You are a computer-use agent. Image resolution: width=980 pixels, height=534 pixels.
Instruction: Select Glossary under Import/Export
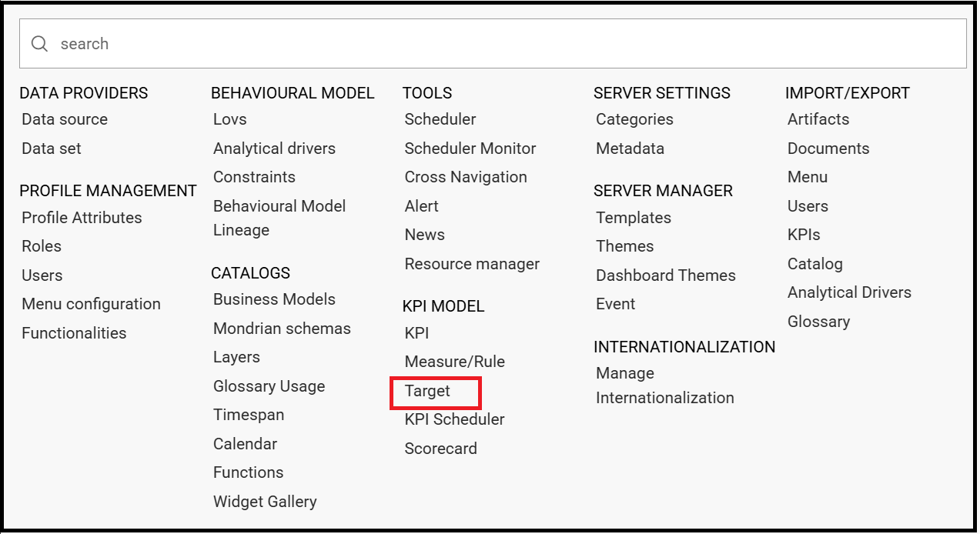[818, 322]
